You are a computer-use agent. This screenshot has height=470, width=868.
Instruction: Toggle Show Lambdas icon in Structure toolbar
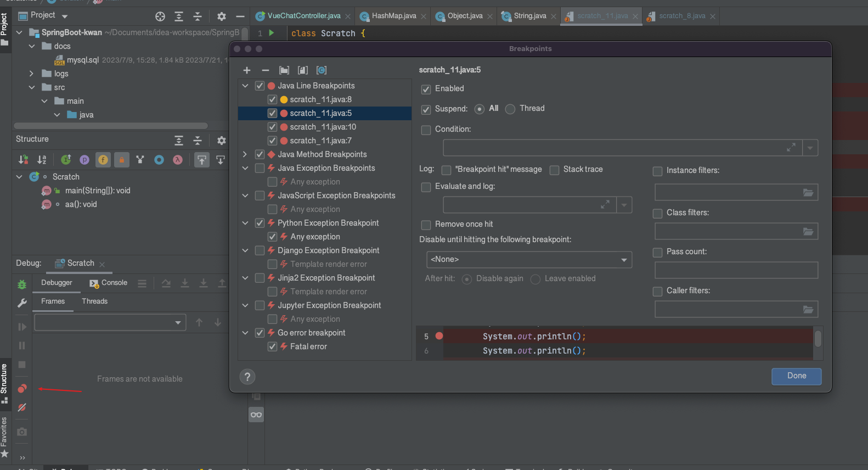click(x=178, y=160)
